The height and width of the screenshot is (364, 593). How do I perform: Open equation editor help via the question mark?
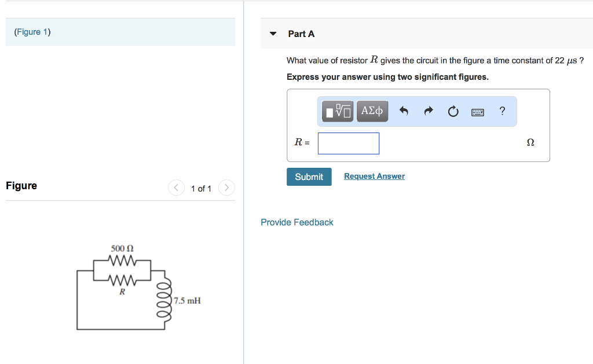(502, 111)
